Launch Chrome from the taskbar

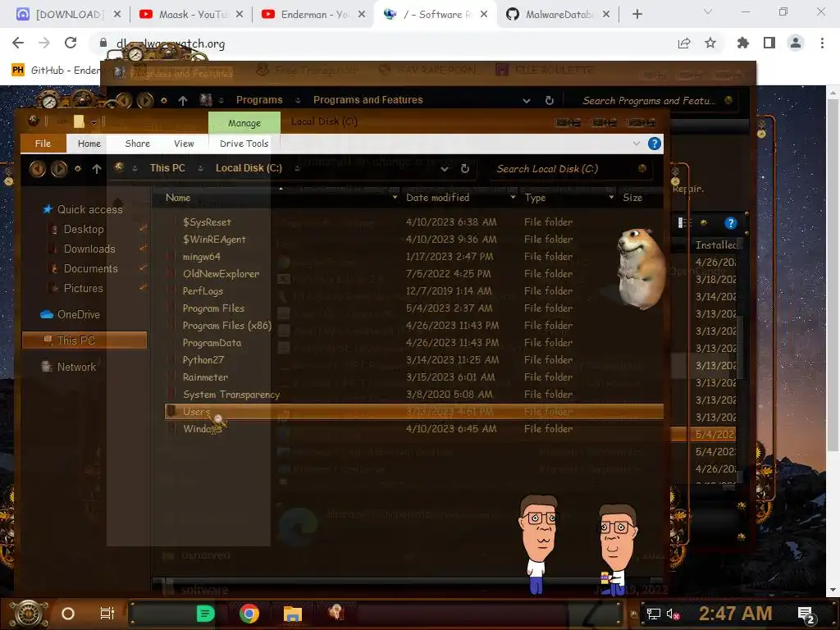(249, 614)
